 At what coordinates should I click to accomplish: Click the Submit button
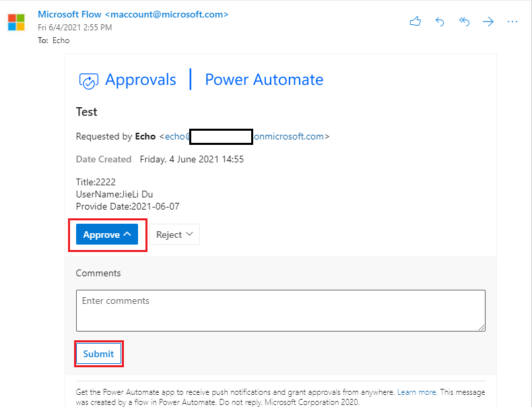(x=98, y=354)
